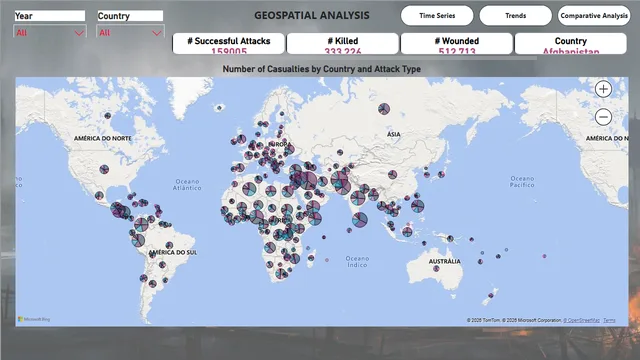Open the Year filter dropdown
This screenshot has width=640, height=360.
pyautogui.click(x=50, y=33)
